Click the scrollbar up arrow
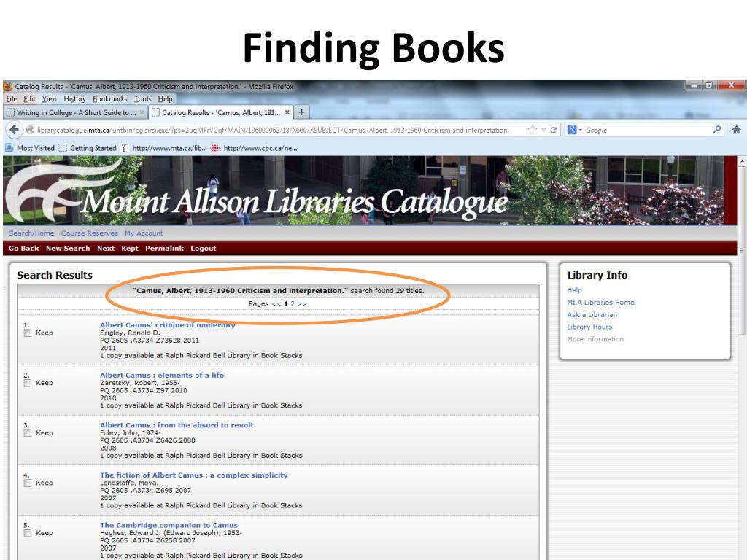The image size is (747, 560). [x=741, y=161]
